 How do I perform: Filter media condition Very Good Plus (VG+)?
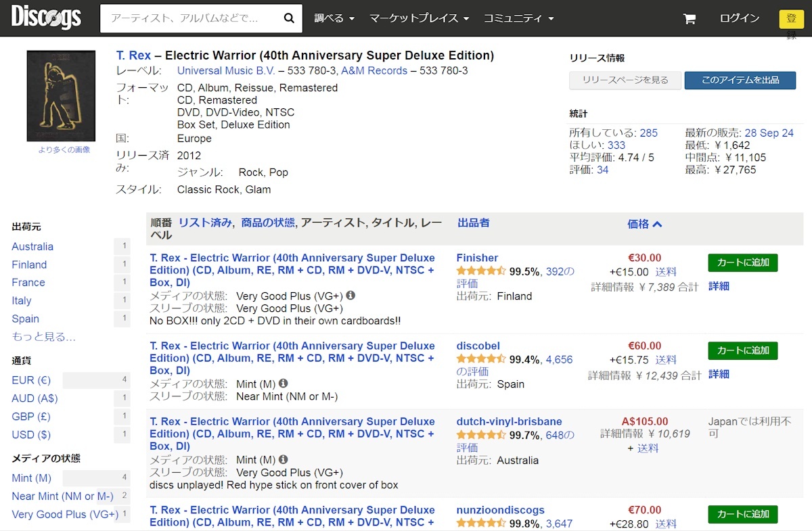click(x=65, y=514)
